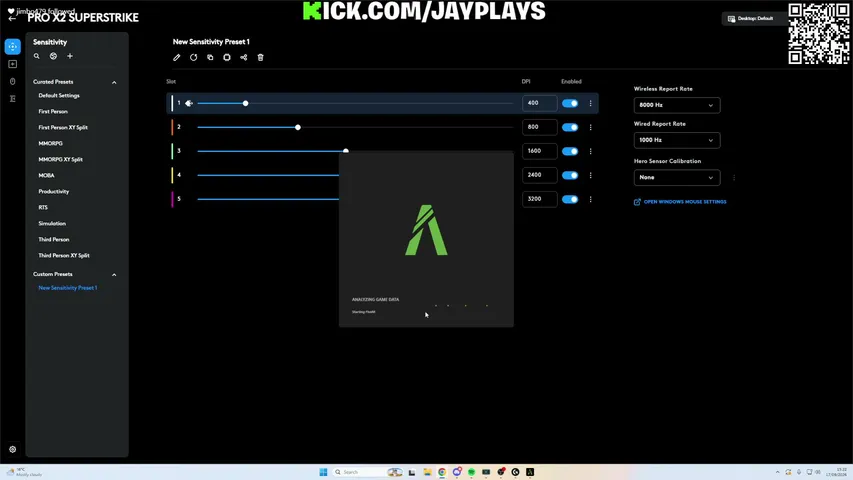Collapse the Custom Presets section
Screen dimensions: 853x480
(x=114, y=275)
